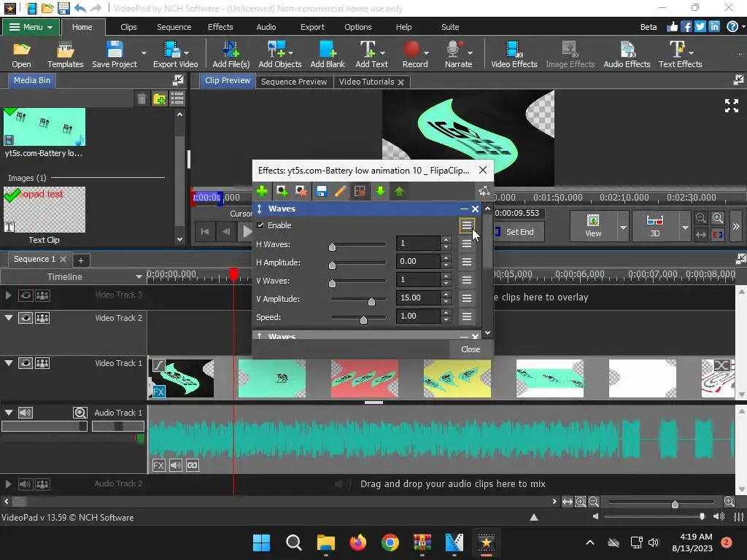Open the 3D dropdown arrow

pos(685,227)
